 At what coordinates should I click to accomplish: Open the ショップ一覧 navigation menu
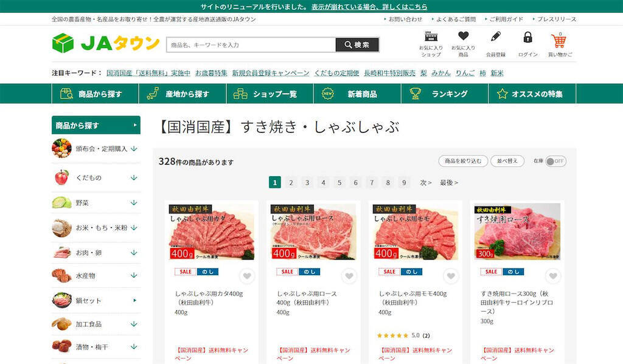pos(270,94)
